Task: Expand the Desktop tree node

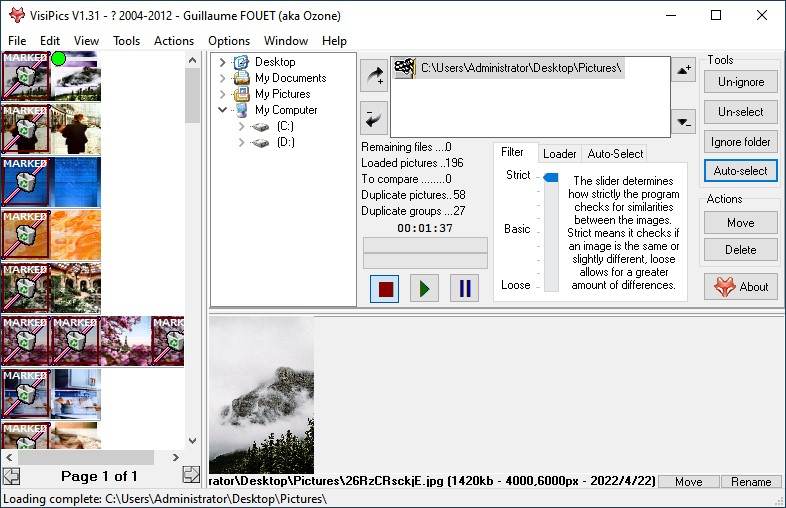Action: click(223, 62)
